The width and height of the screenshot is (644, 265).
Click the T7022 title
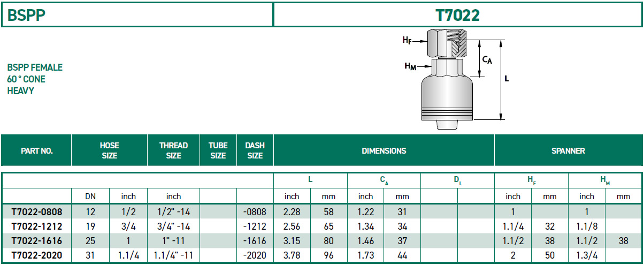coord(457,15)
